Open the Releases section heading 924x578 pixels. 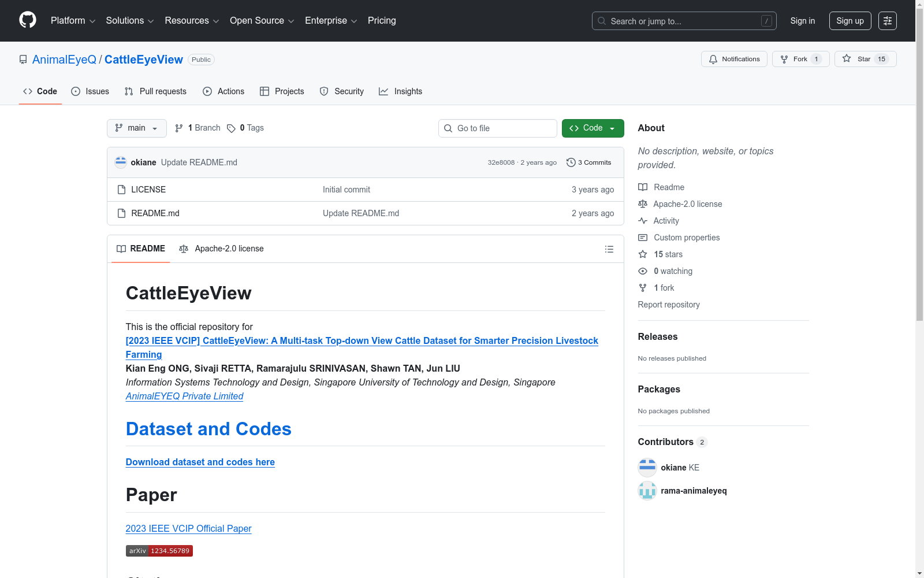[658, 337]
